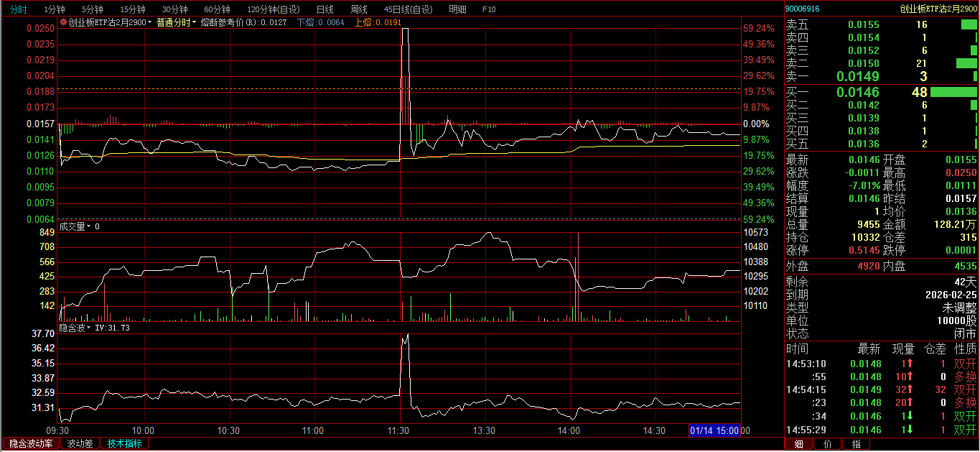Open the 技术指标 bottom tab
The height and width of the screenshot is (452, 980).
coord(124,444)
